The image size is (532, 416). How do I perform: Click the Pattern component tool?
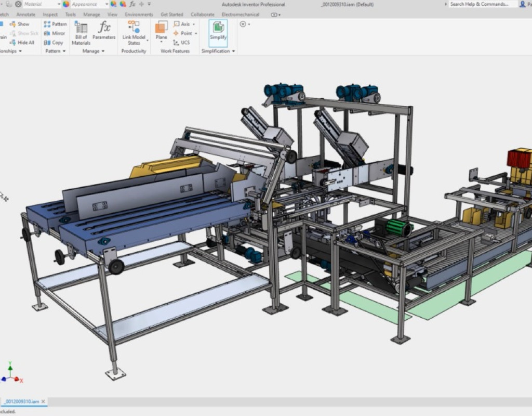[55, 24]
